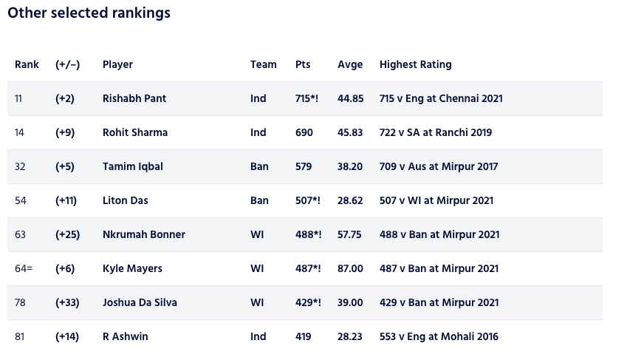Screen dimensions: 644x363
Task: Select the Avge column header
Action: pyautogui.click(x=350, y=64)
